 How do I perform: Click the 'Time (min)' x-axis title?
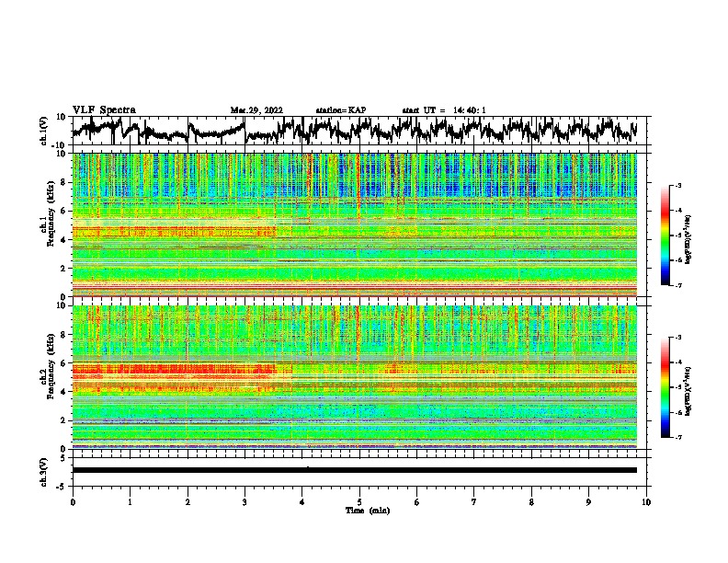click(x=368, y=511)
